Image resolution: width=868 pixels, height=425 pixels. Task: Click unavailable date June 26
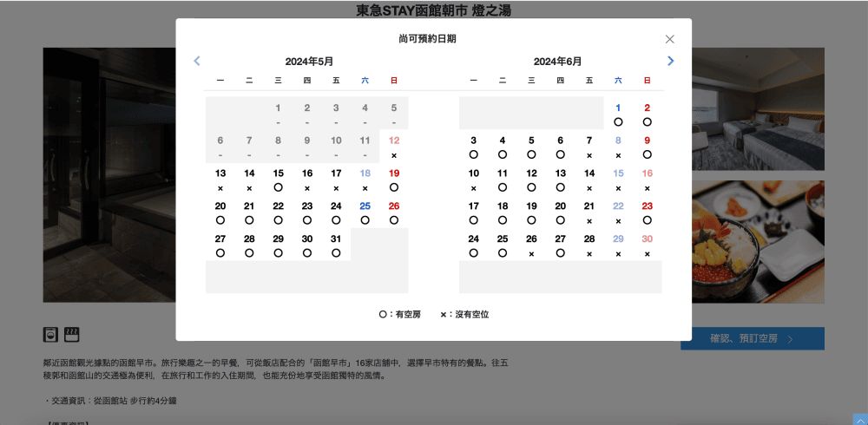pos(531,245)
